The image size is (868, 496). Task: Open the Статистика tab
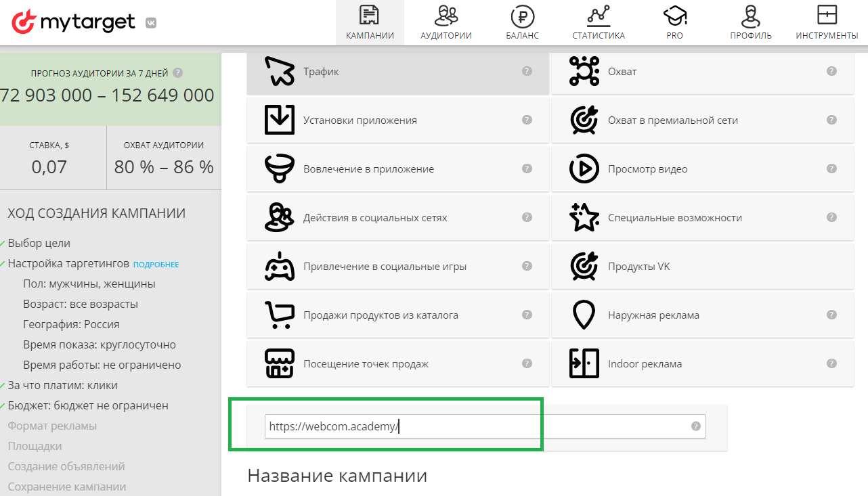click(x=599, y=23)
